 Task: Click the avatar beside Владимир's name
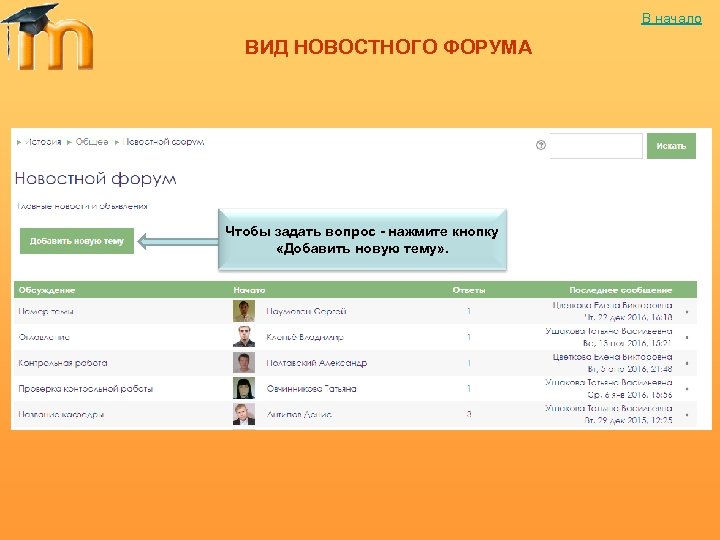pos(244,337)
